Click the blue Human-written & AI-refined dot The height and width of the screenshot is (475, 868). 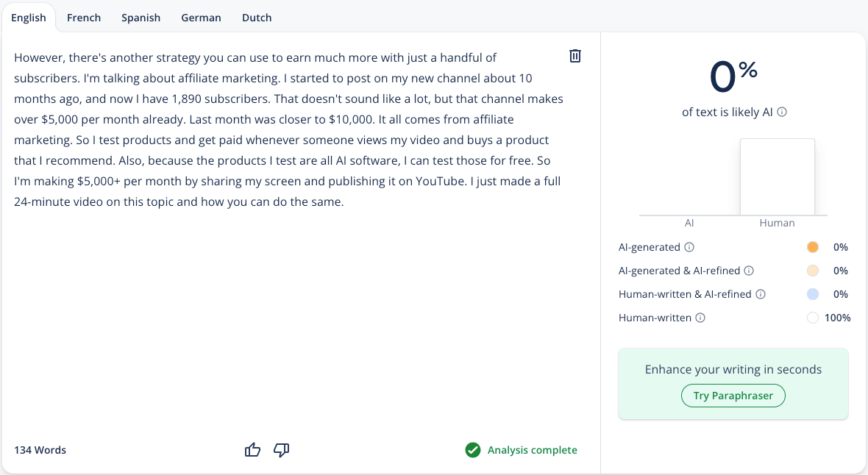(x=813, y=294)
